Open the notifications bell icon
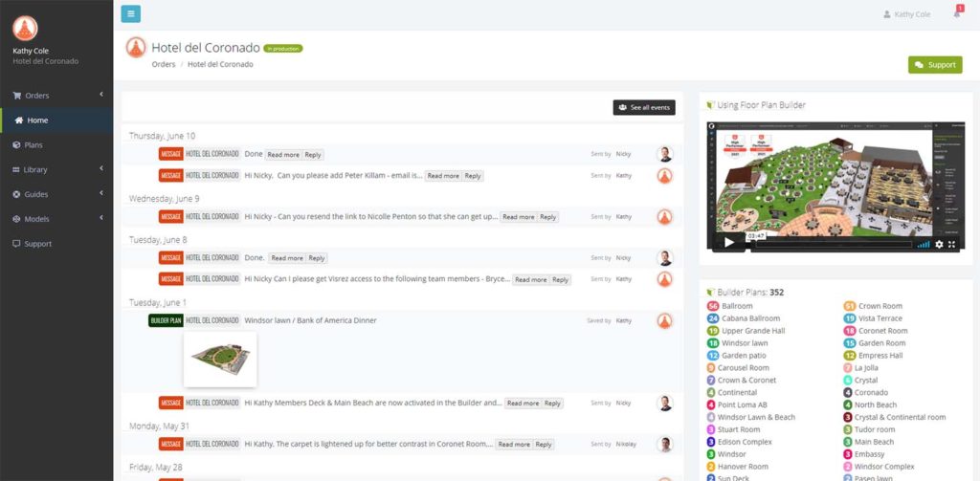 957,13
